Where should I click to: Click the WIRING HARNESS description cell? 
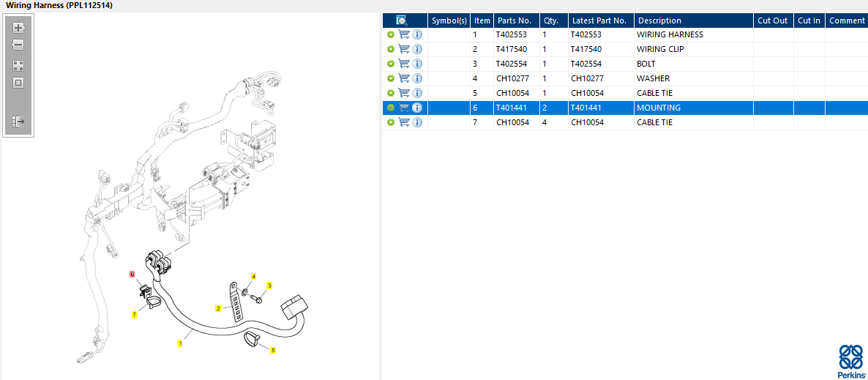pos(694,34)
